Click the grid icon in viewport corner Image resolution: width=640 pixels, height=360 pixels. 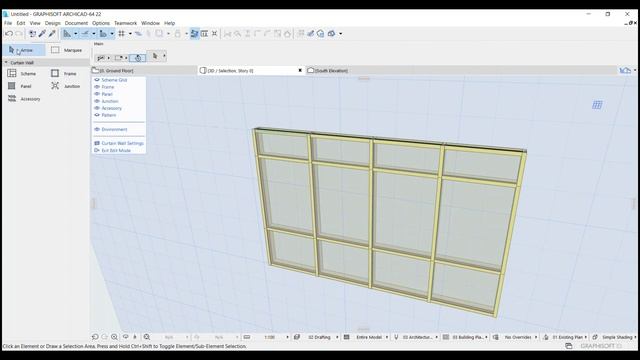pyautogui.click(x=597, y=105)
